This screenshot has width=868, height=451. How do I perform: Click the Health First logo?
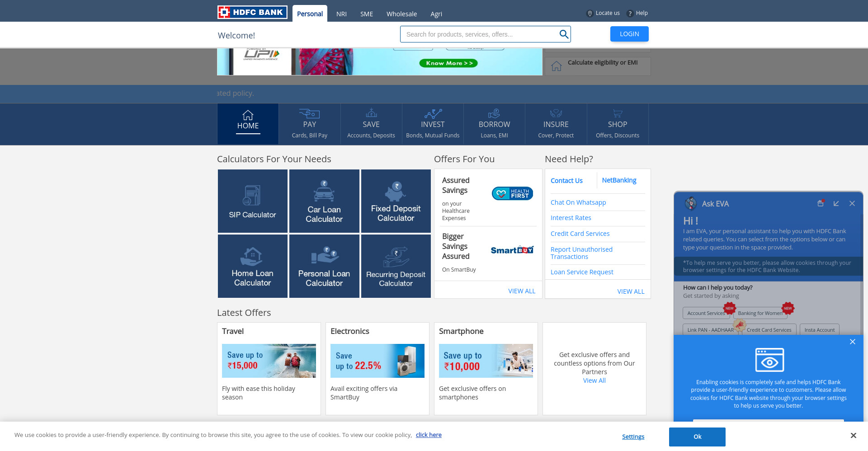click(x=512, y=193)
